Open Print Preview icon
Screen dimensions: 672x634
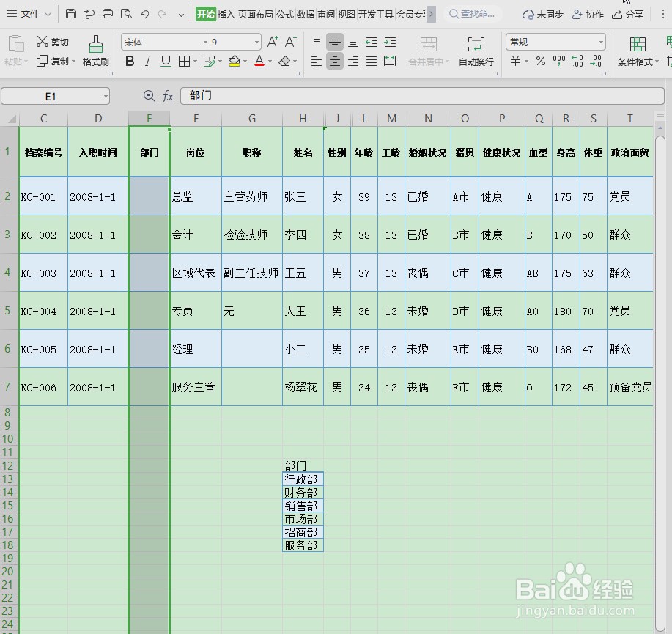coord(126,14)
